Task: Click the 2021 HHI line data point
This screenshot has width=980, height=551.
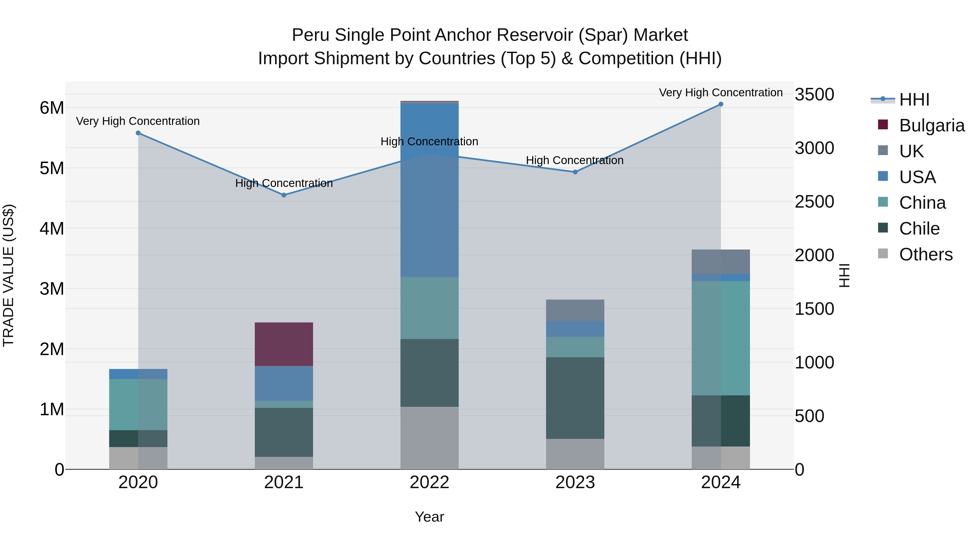Action: point(284,195)
